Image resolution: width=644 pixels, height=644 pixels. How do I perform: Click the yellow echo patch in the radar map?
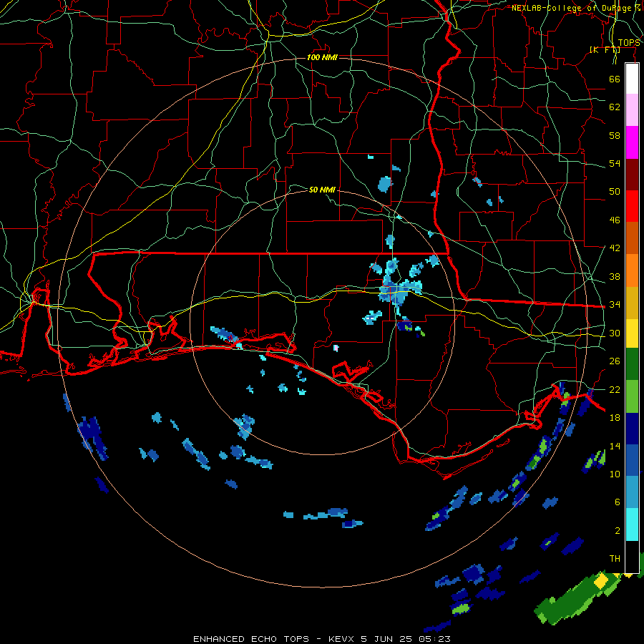click(x=601, y=581)
